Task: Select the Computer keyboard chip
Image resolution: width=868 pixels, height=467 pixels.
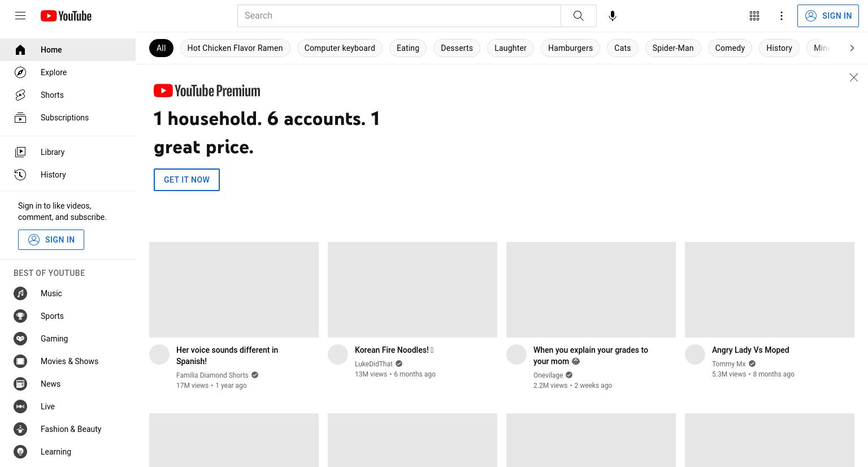Action: [x=340, y=48]
